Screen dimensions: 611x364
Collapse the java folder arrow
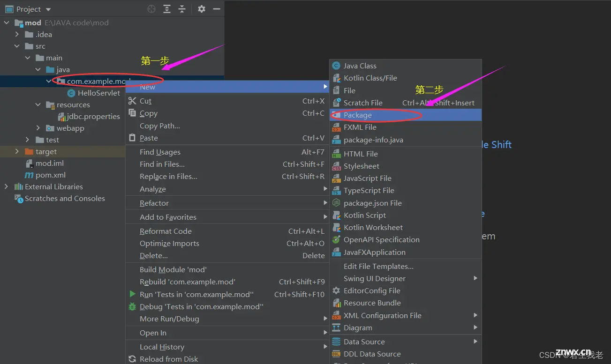click(x=38, y=69)
